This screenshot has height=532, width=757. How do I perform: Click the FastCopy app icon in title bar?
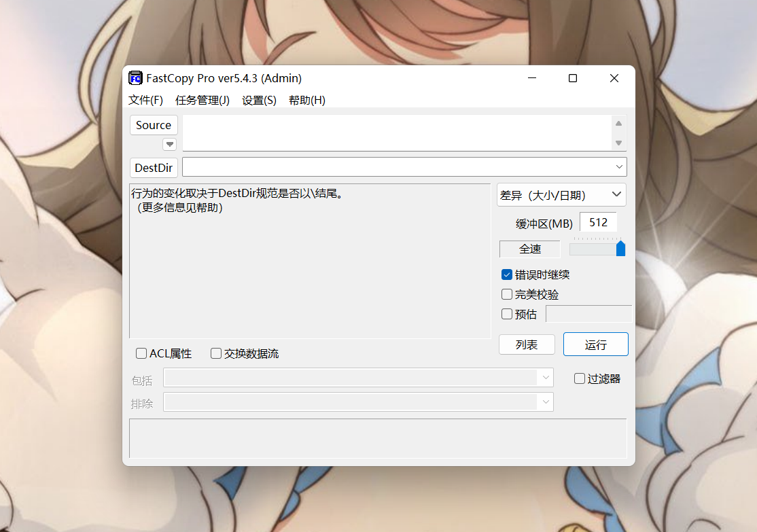coord(136,78)
